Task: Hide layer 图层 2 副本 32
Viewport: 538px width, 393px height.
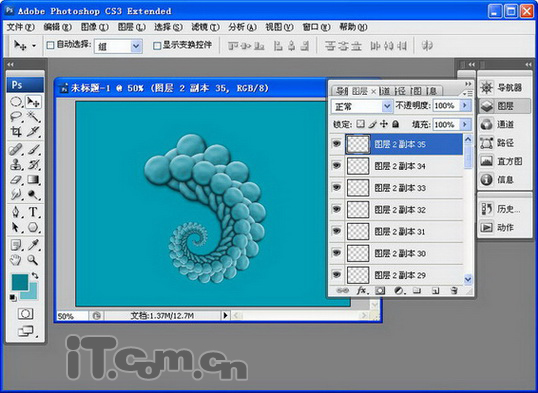Action: point(337,209)
